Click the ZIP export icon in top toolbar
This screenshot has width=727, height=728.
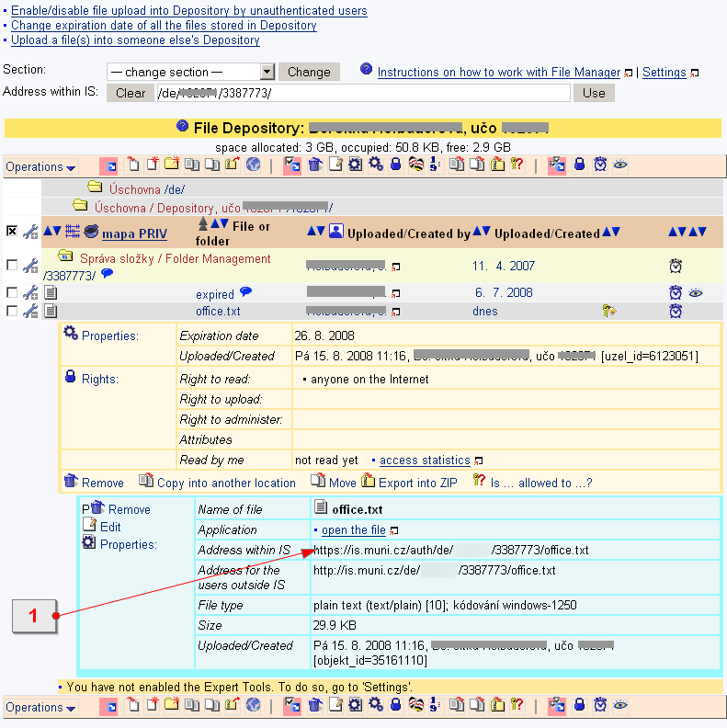(x=497, y=165)
